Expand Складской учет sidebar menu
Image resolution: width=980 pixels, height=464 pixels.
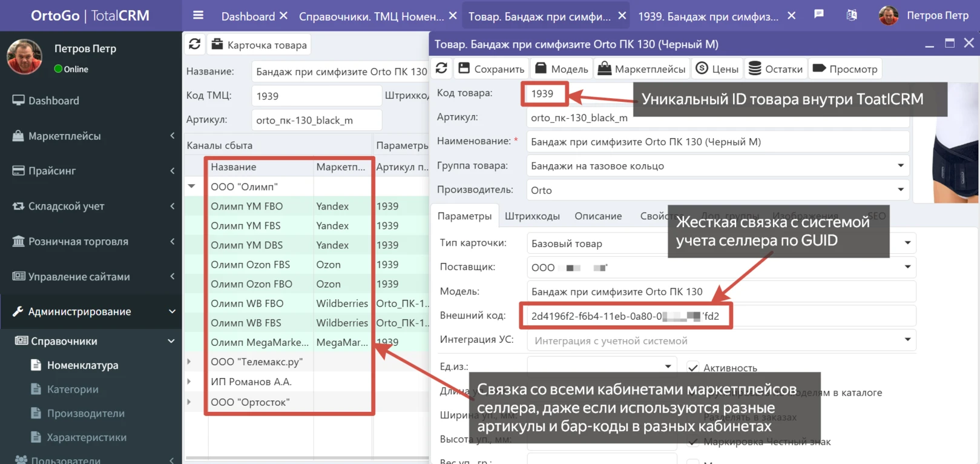click(91, 207)
